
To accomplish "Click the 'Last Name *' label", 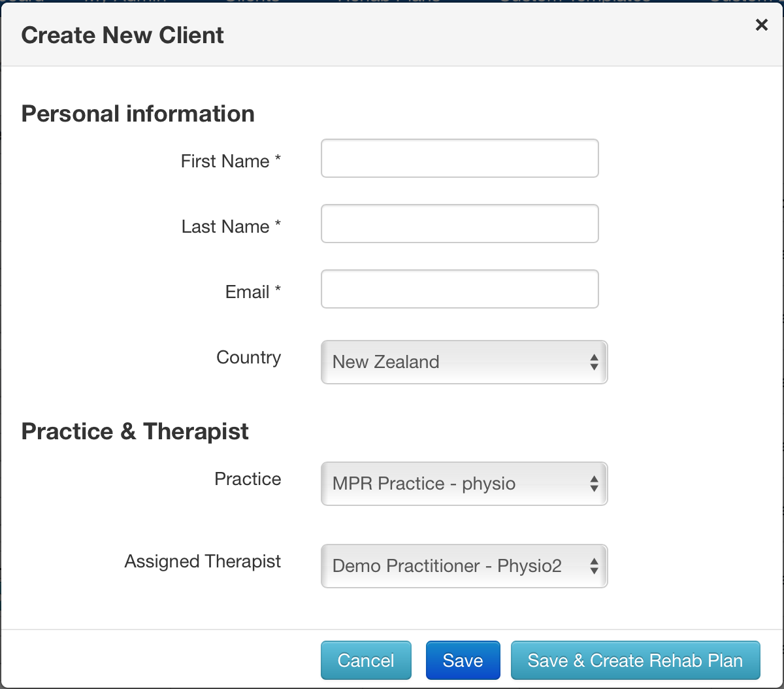I will click(231, 227).
